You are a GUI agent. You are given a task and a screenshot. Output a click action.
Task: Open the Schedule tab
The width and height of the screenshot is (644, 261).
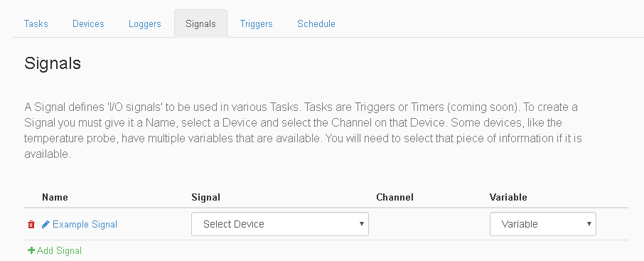[316, 24]
